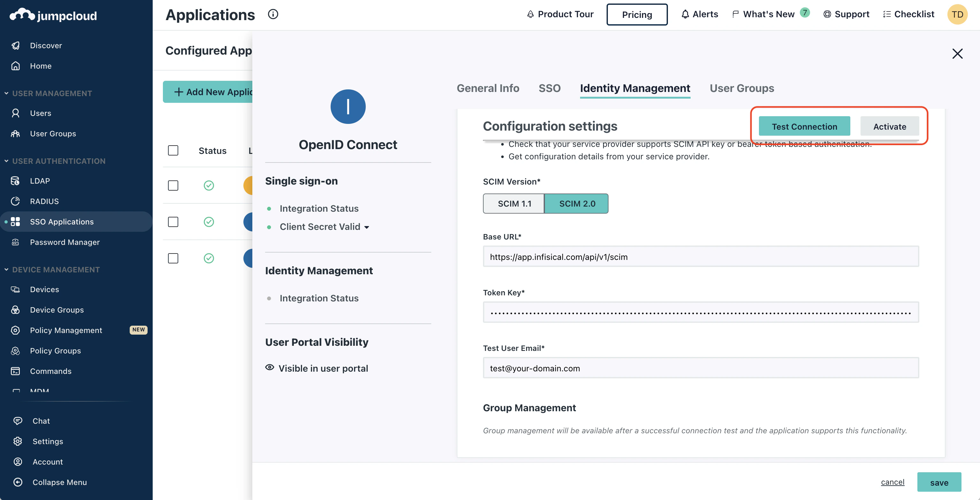The image size is (980, 500).
Task: Open the TD user avatar menu
Action: coord(957,14)
